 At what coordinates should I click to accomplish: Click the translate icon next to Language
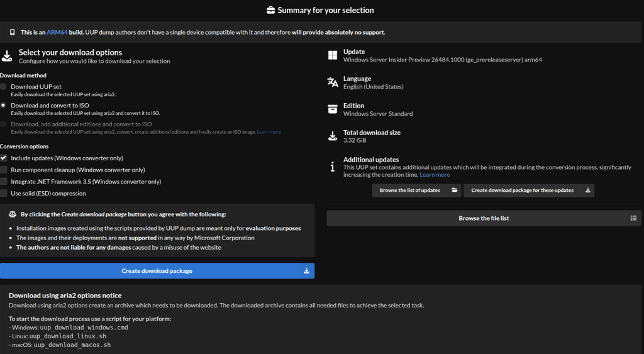click(333, 82)
